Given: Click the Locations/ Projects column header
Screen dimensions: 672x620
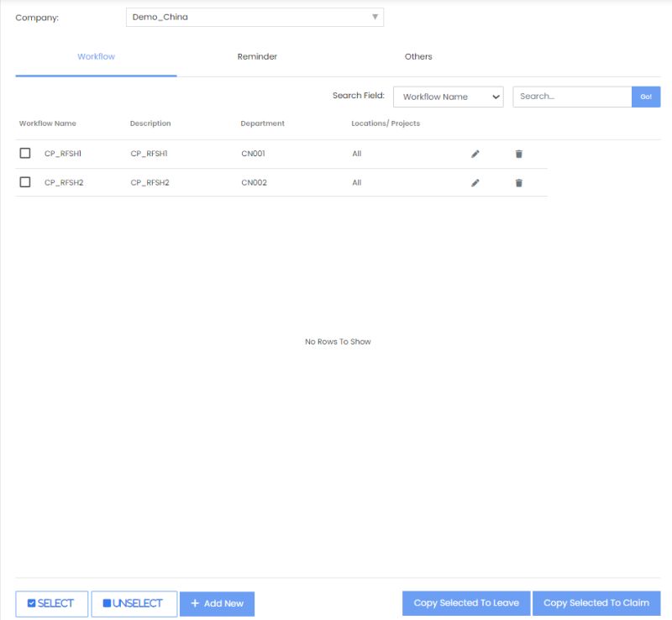Looking at the screenshot, I should (x=386, y=123).
